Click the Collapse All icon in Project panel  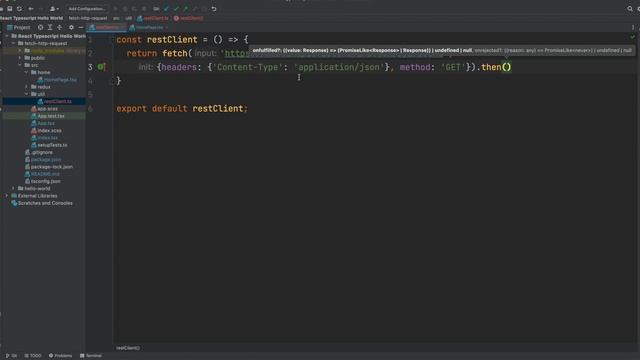pos(60,27)
